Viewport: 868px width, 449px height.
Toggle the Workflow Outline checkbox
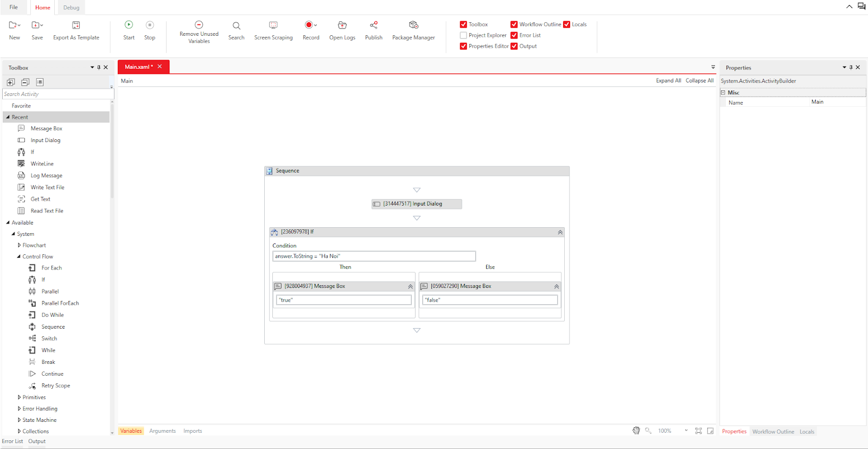pyautogui.click(x=514, y=24)
